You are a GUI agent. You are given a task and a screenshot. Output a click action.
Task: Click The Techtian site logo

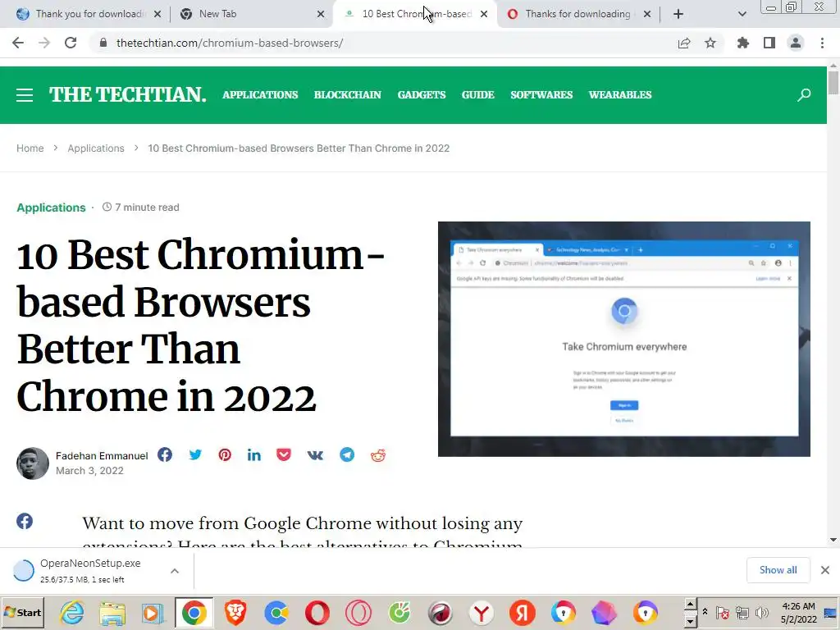click(127, 95)
